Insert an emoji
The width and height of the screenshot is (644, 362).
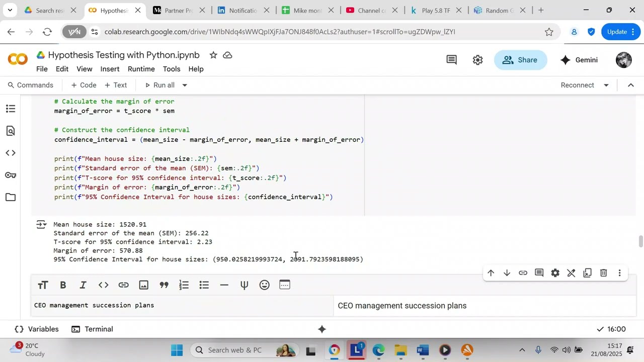pos(264,285)
